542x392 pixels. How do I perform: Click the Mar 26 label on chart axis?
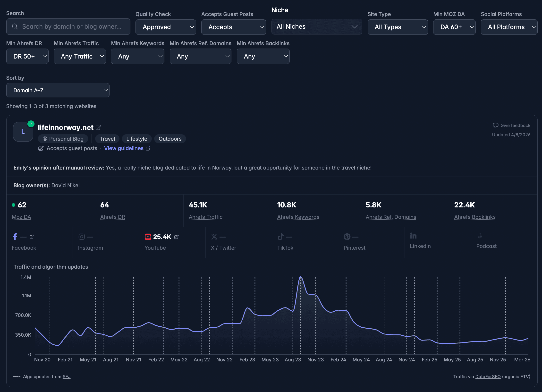point(522,360)
